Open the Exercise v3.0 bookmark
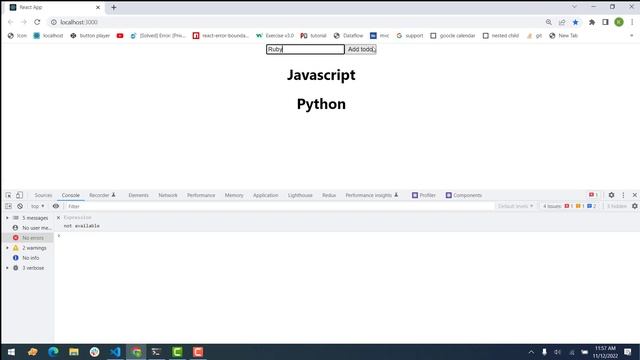This screenshot has width=640, height=360. (275, 36)
